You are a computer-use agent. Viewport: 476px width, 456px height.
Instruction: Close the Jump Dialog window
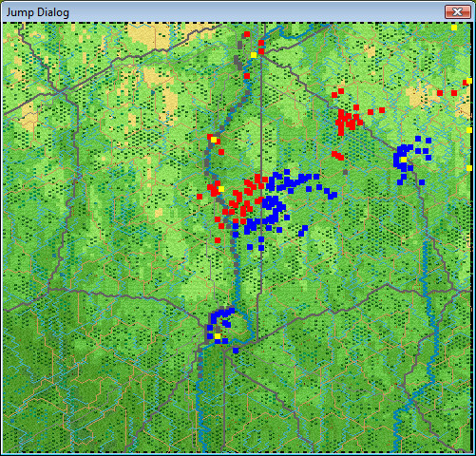coord(457,12)
